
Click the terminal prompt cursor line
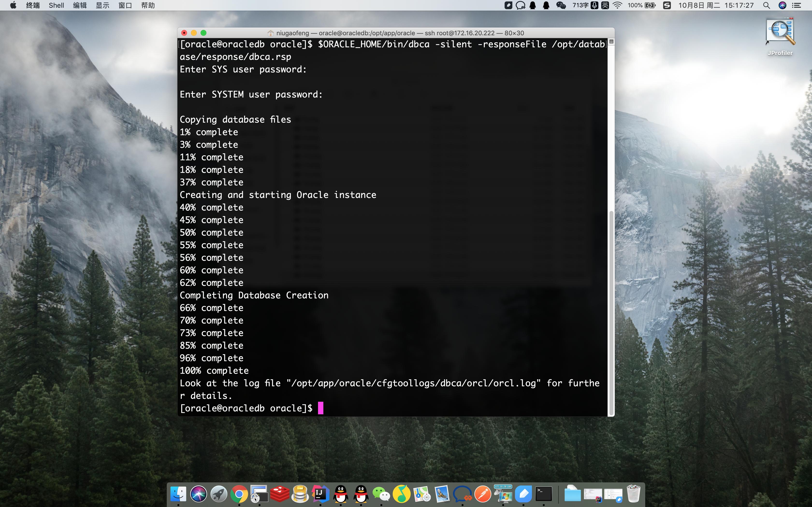point(320,408)
